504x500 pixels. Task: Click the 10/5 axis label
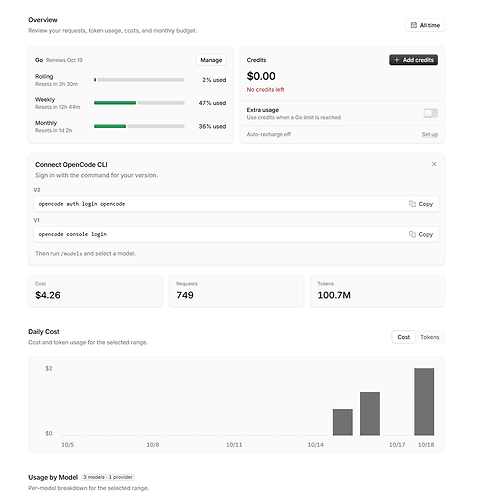click(68, 445)
